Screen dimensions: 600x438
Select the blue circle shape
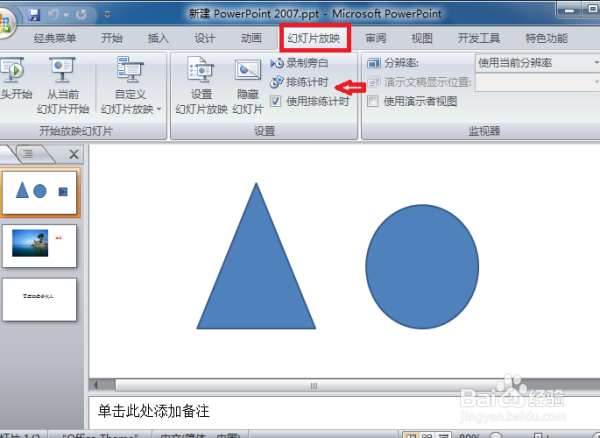422,267
